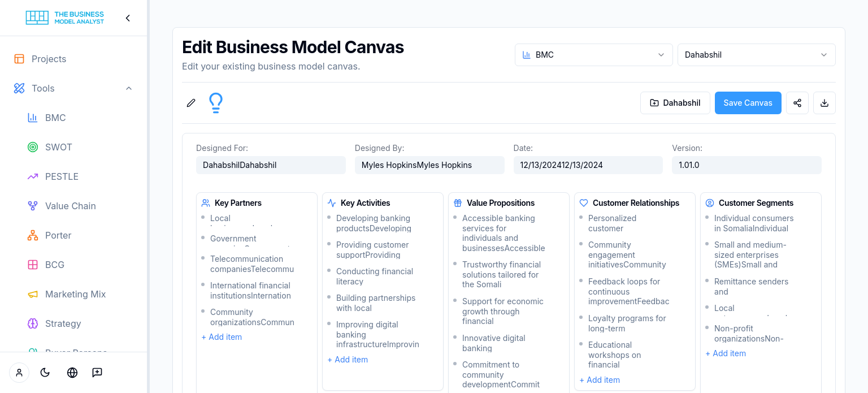Click the Designed For input field
868x393 pixels.
pyautogui.click(x=271, y=165)
